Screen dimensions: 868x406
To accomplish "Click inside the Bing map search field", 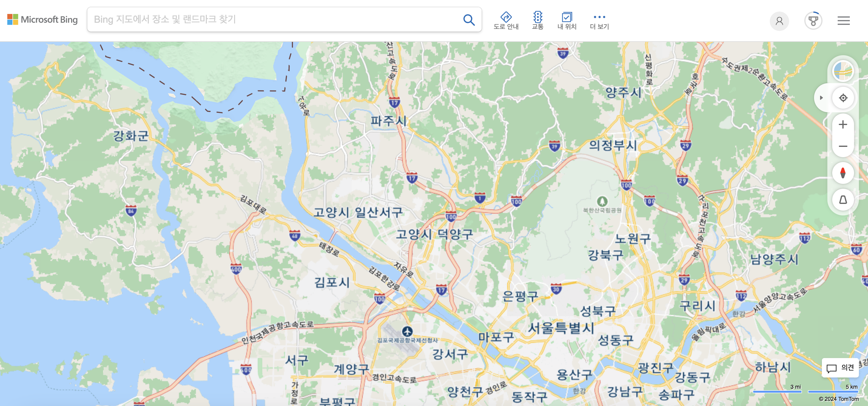I will 270,19.
